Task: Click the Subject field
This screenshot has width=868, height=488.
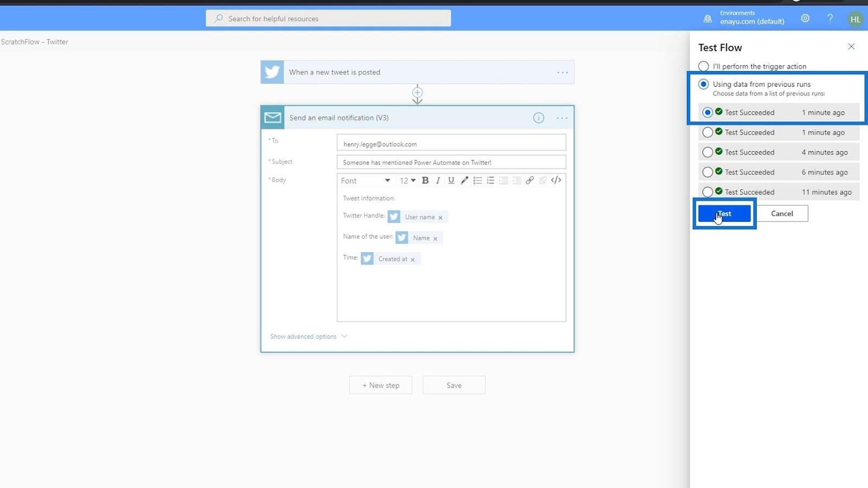Action: (x=451, y=162)
